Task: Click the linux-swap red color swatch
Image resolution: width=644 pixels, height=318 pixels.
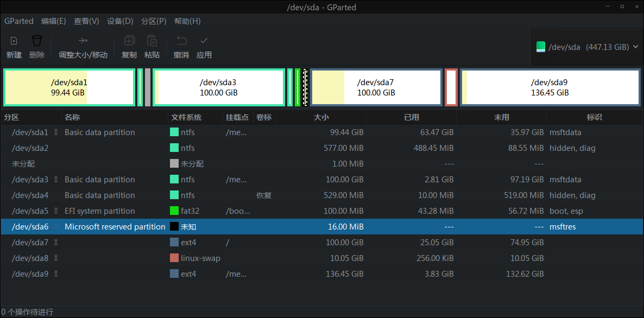Action: click(x=174, y=258)
